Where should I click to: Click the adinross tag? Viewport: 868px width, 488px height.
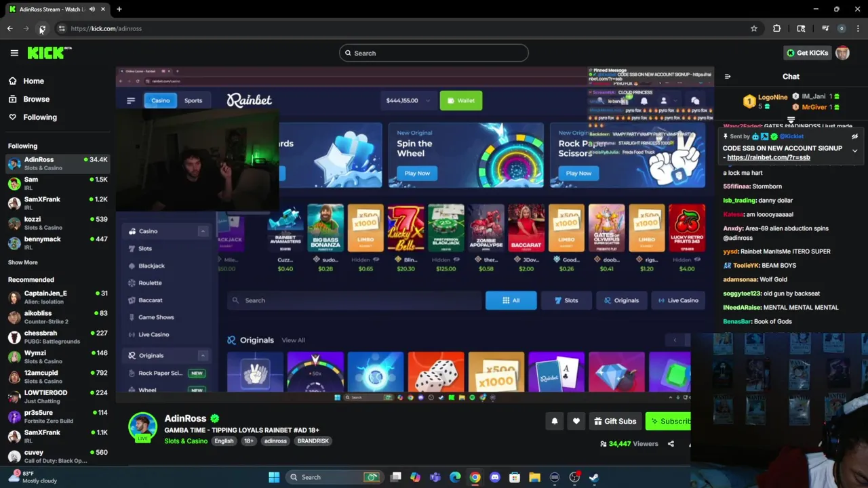(x=275, y=441)
